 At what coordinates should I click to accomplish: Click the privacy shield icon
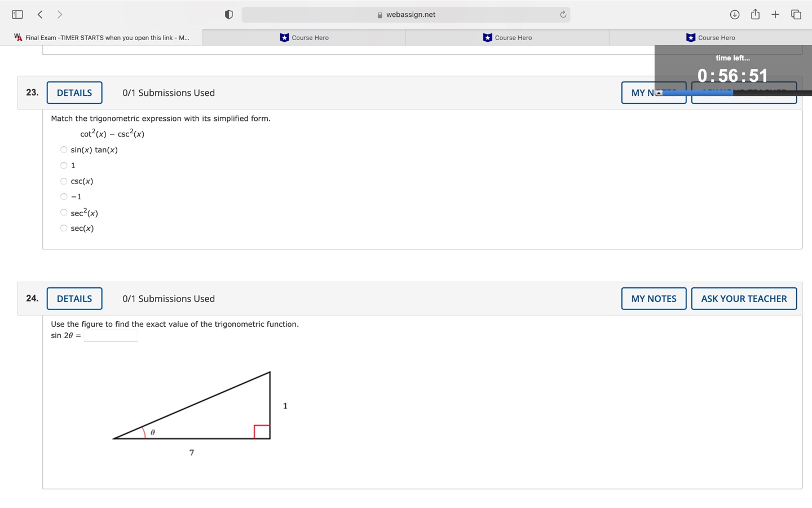click(229, 14)
